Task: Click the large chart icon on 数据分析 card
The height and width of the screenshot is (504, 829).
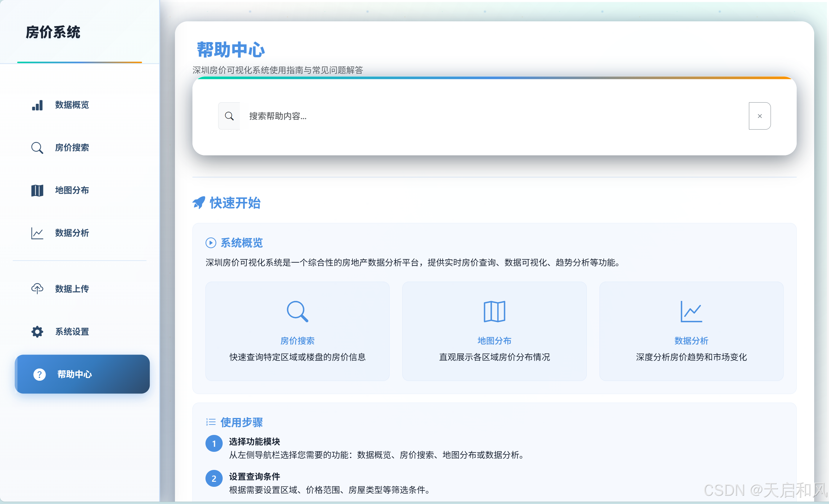Action: click(x=691, y=312)
